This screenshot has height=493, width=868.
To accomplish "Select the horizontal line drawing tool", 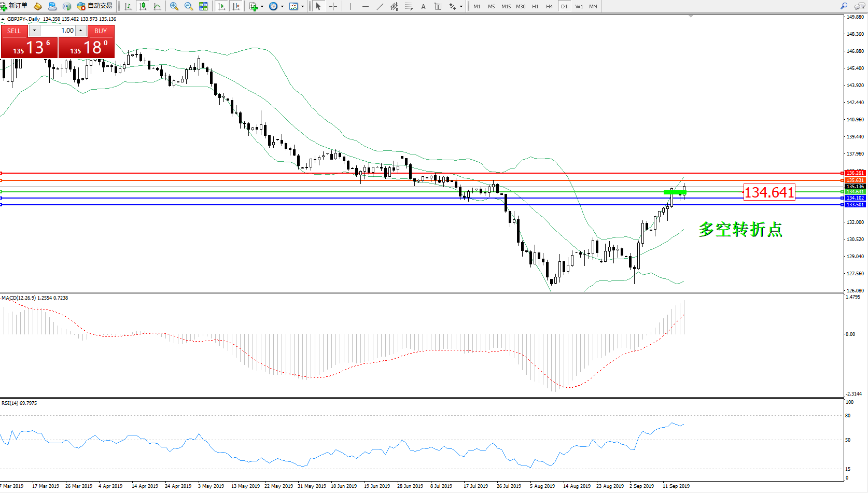I will click(x=366, y=6).
